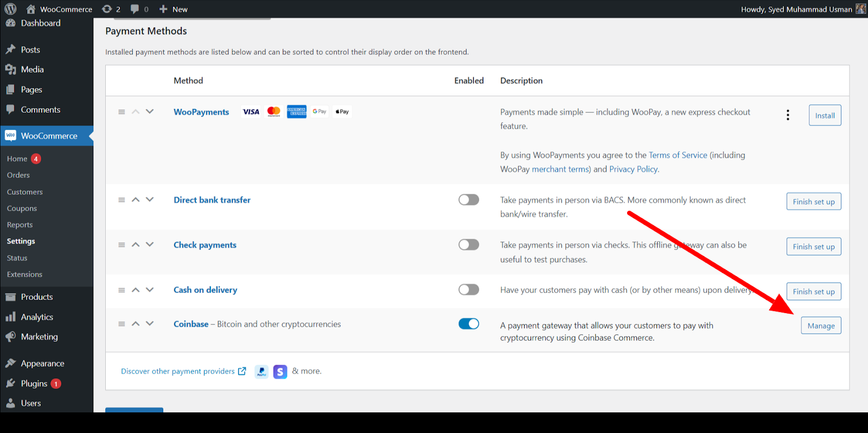Viewport: 868px width, 433px height.
Task: Click the Cash on delivery drag handle
Action: 122,290
